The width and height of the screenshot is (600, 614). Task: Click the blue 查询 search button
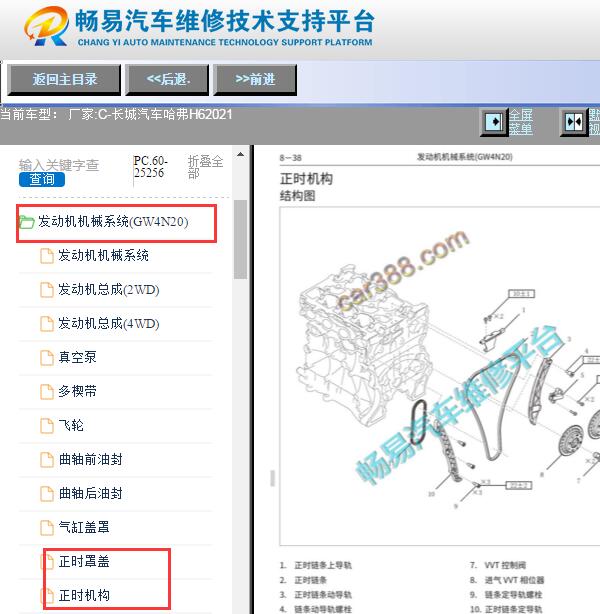tap(42, 179)
